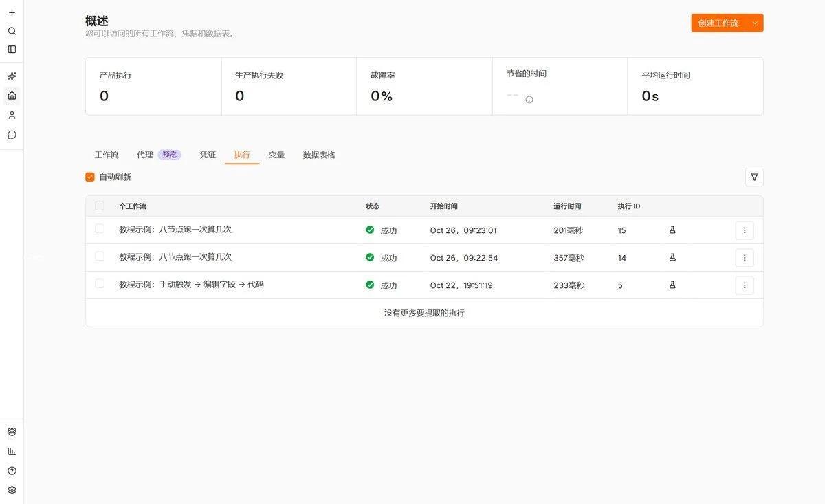
Task: Click the 没有更多要提取的执行 message
Action: [424, 313]
